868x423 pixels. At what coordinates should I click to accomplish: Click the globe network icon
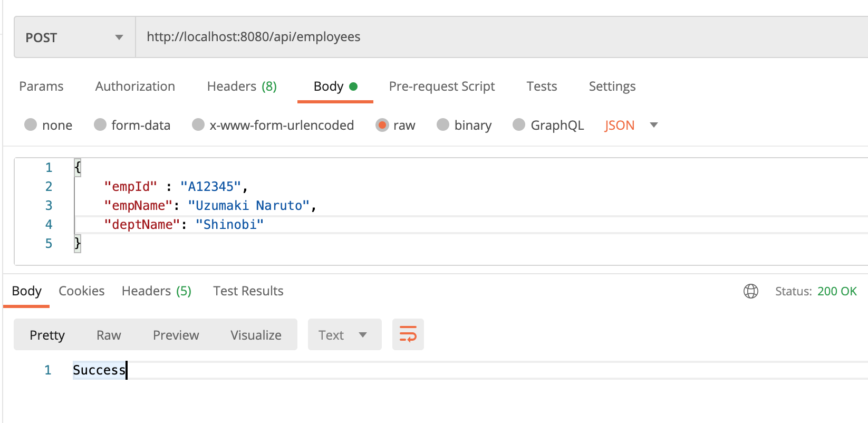pyautogui.click(x=750, y=291)
